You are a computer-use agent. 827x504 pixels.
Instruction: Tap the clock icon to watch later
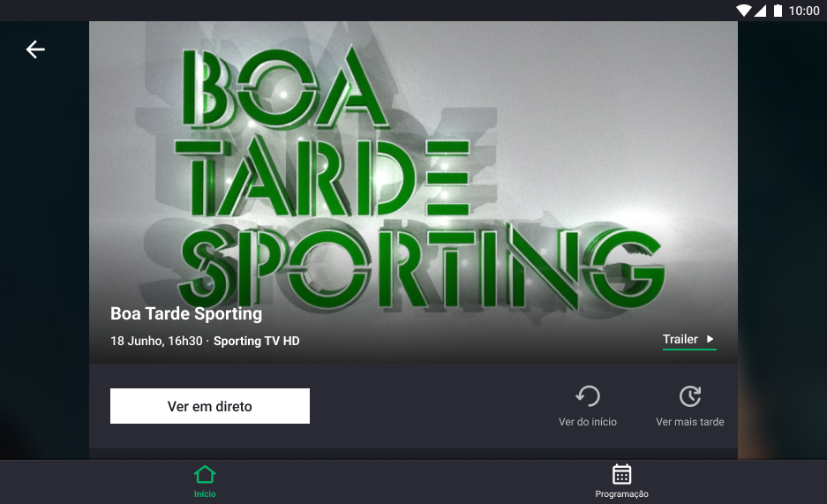[690, 396]
